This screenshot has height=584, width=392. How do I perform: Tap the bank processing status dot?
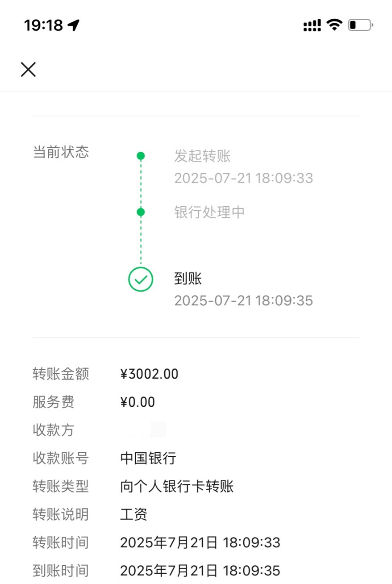tap(141, 212)
